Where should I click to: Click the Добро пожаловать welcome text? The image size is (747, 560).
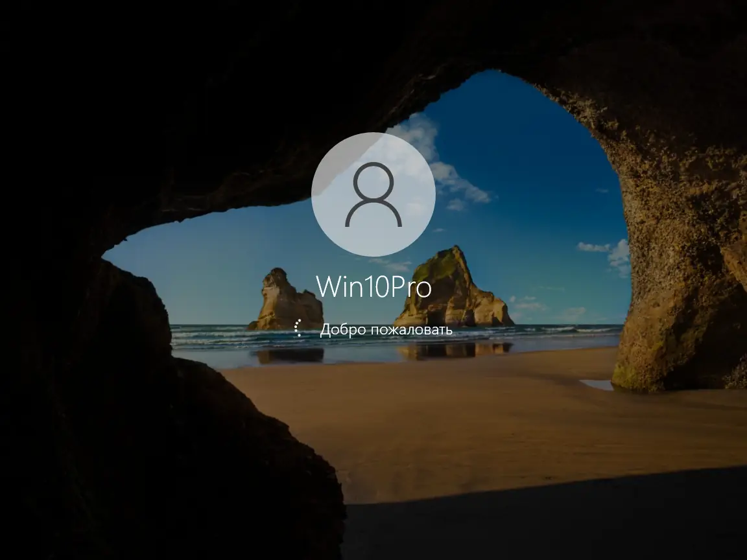386,329
